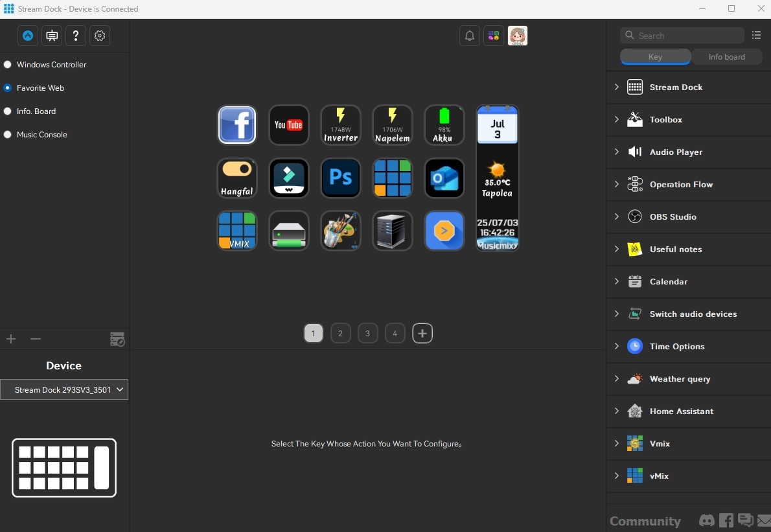Viewport: 771px width, 532px height.
Task: Go to page 4
Action: pos(395,333)
